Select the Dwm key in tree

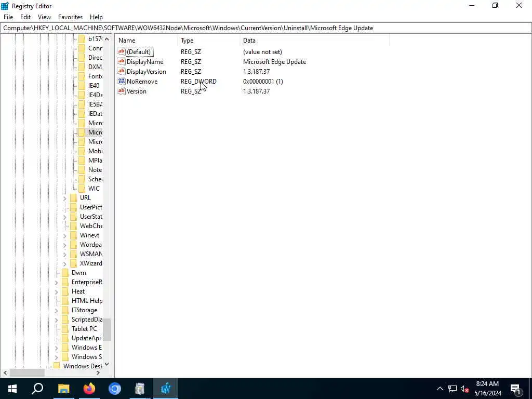tap(79, 272)
